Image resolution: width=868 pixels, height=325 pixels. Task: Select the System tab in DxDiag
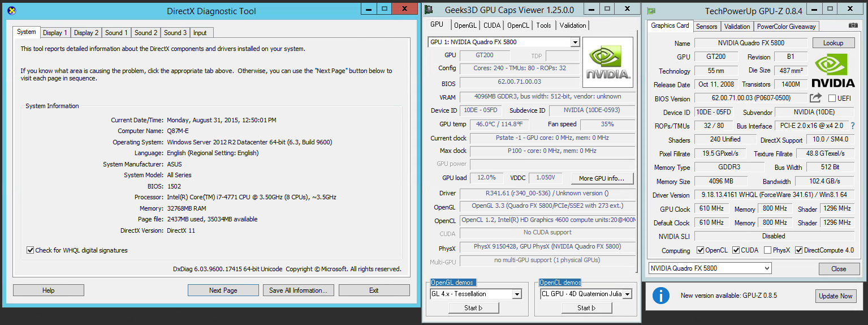tap(27, 32)
